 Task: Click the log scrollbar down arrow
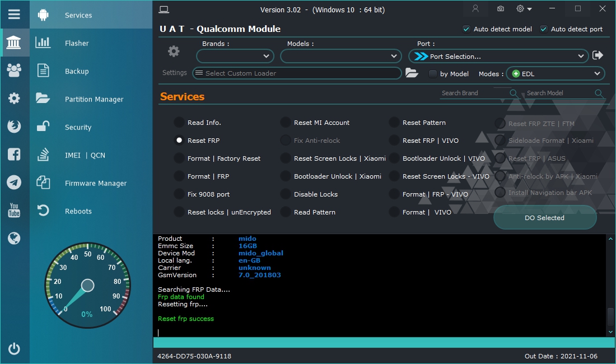610,332
